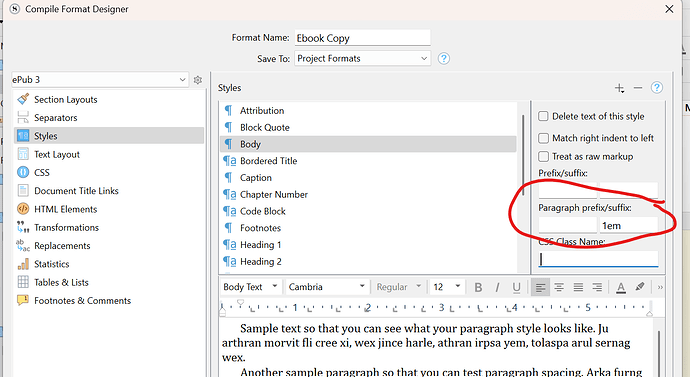Enable Treat as raw markup

[x=543, y=157]
